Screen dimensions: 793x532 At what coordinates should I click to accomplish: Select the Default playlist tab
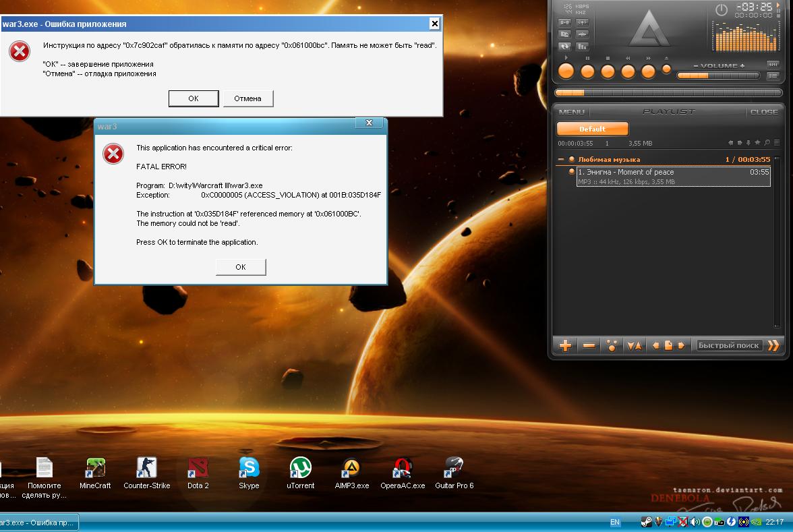(592, 129)
